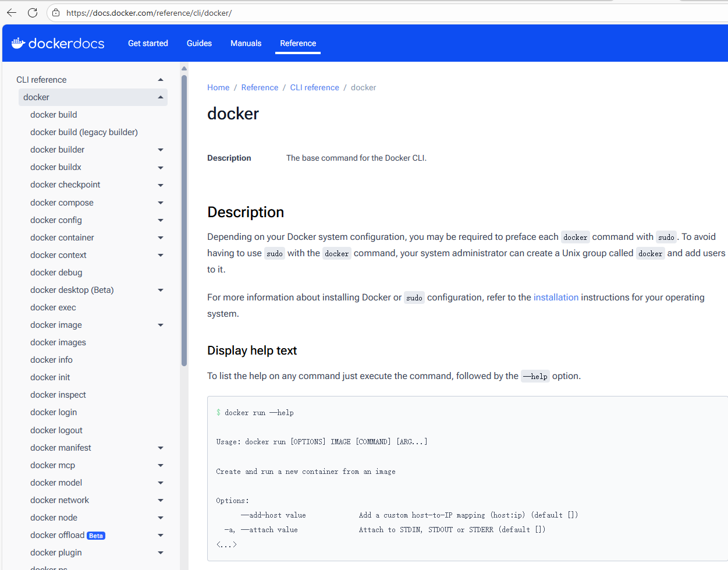
Task: Expand docker network submenu arrow
Action: pos(161,500)
